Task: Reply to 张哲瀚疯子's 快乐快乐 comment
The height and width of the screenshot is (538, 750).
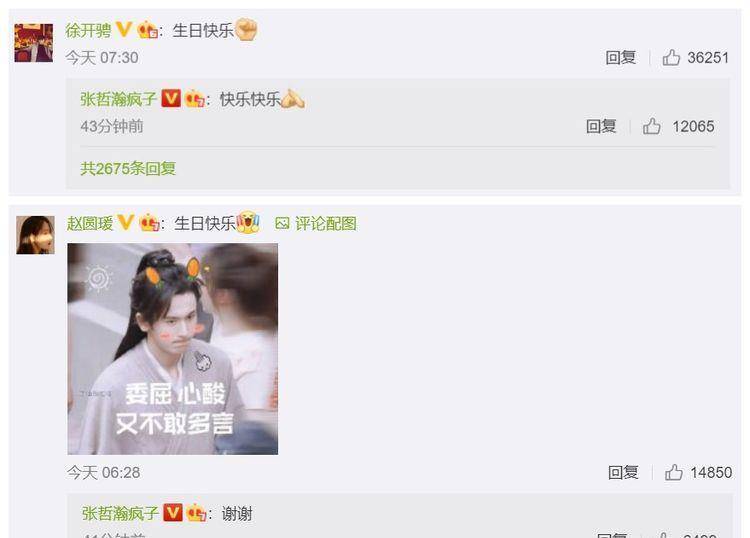Action: [x=601, y=126]
